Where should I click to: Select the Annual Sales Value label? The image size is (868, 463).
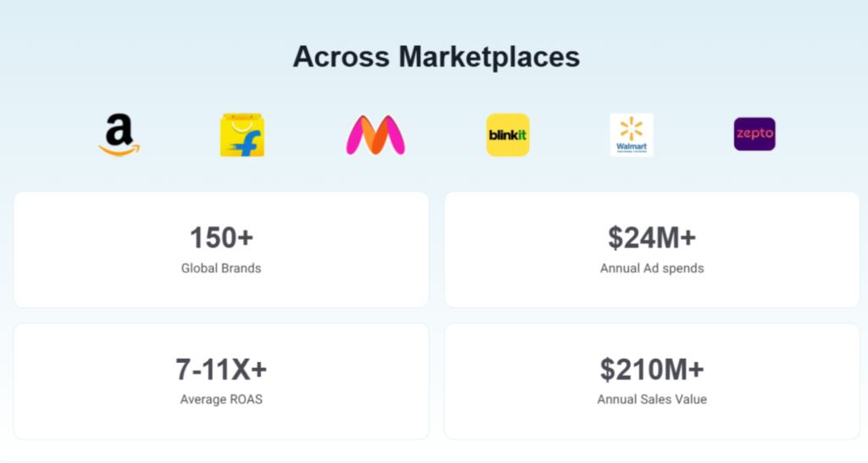point(652,399)
